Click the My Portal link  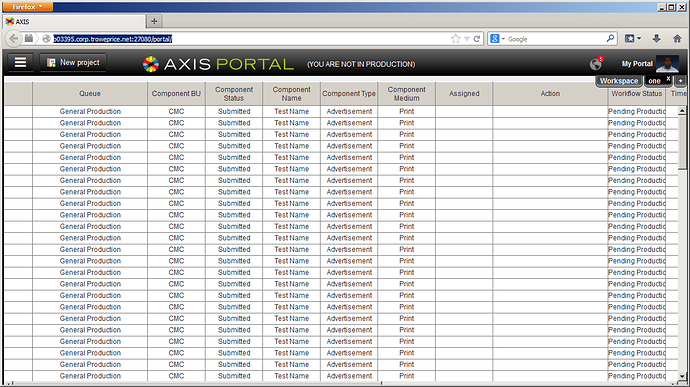click(x=637, y=64)
